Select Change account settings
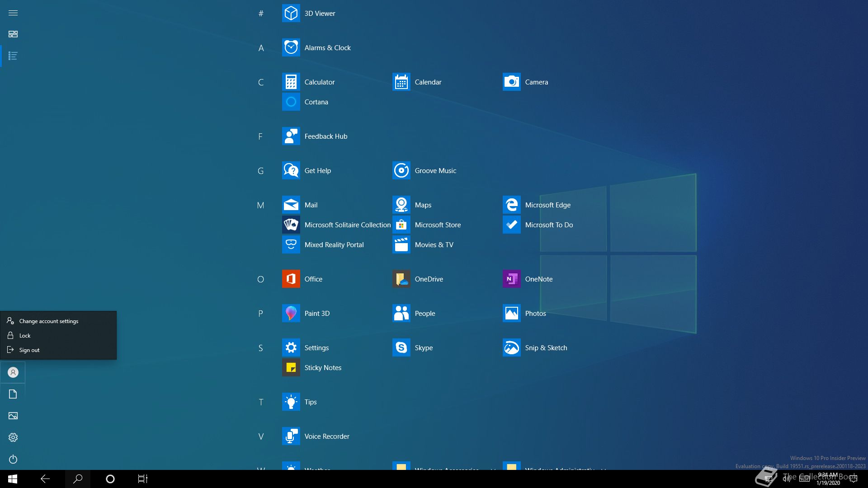Screen dimensions: 868x488 point(58,321)
